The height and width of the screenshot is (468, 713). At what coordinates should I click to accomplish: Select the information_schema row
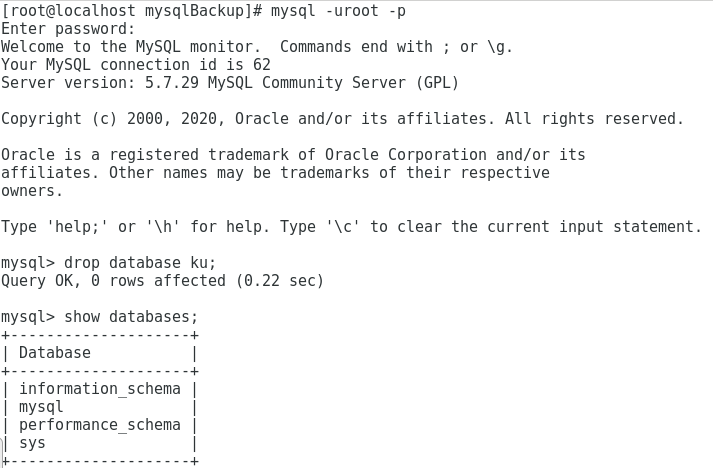pyautogui.click(x=100, y=389)
